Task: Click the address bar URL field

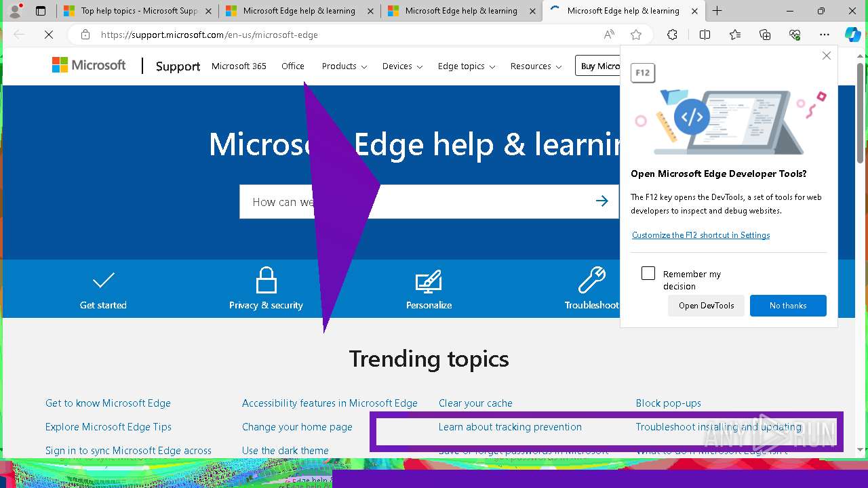Action: (346, 35)
